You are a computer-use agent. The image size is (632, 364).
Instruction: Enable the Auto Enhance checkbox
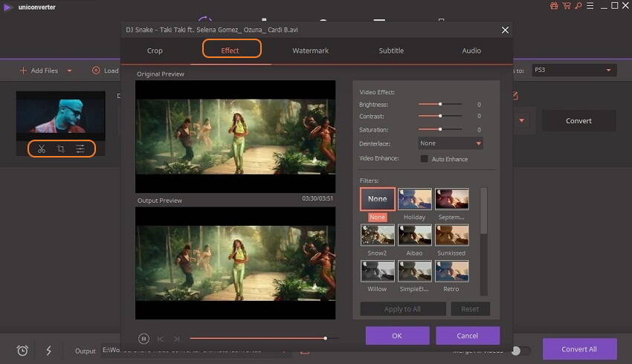coord(424,159)
